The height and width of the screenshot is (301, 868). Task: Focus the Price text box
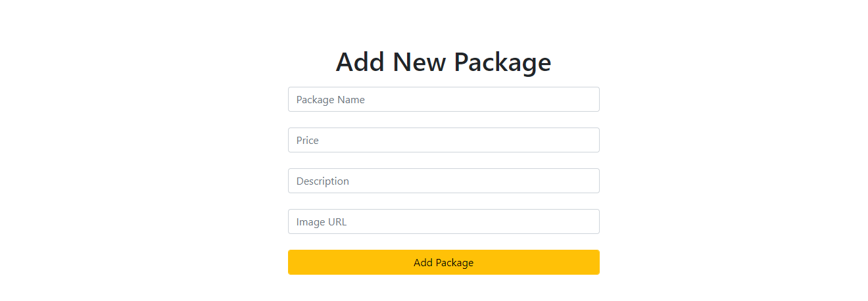click(x=443, y=140)
